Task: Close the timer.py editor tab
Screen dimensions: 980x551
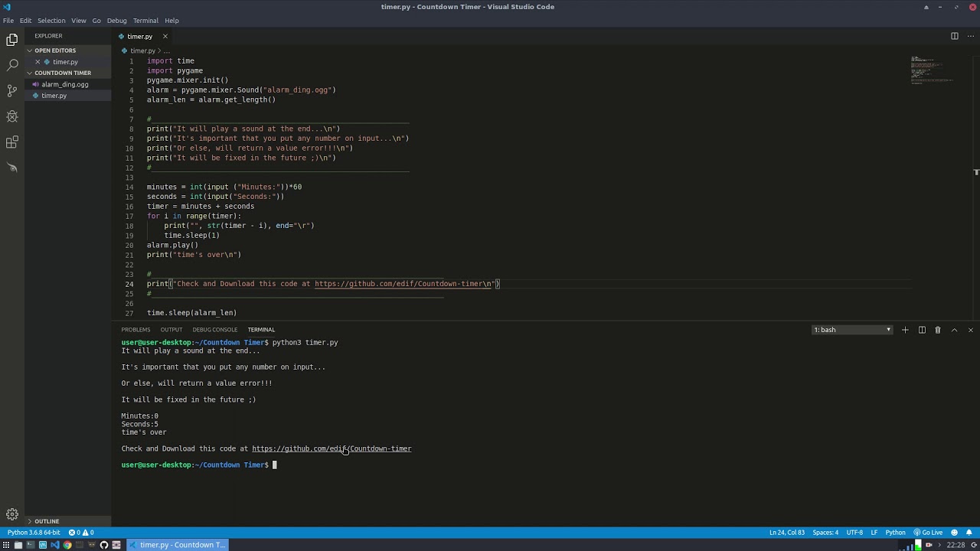Action: [x=165, y=36]
